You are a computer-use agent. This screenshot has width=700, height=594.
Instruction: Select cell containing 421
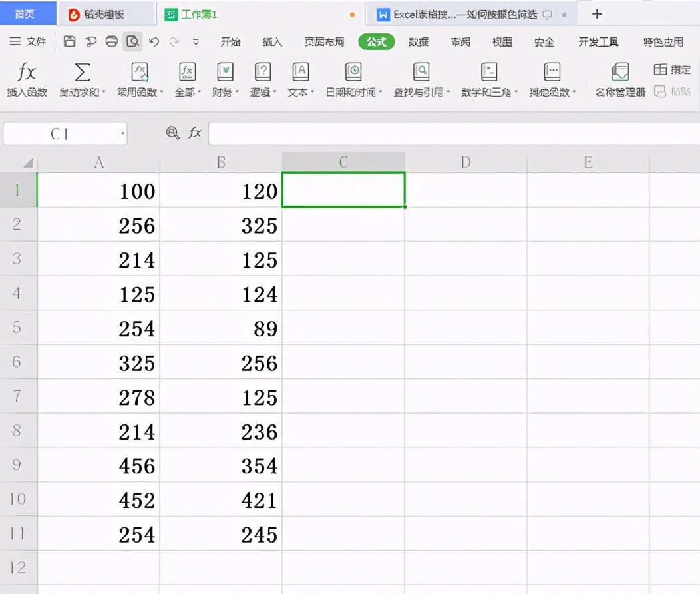pyautogui.click(x=221, y=499)
